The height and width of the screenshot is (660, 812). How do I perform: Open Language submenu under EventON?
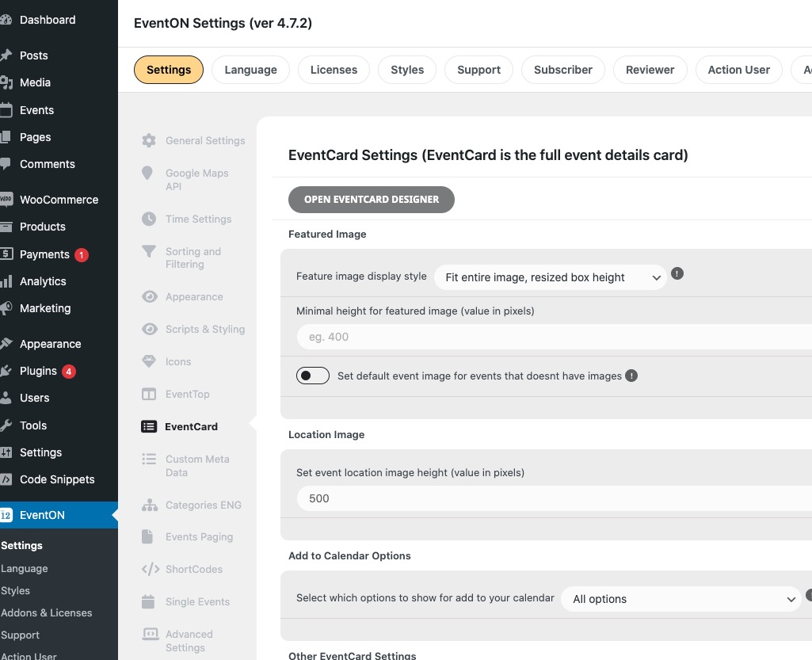(25, 568)
